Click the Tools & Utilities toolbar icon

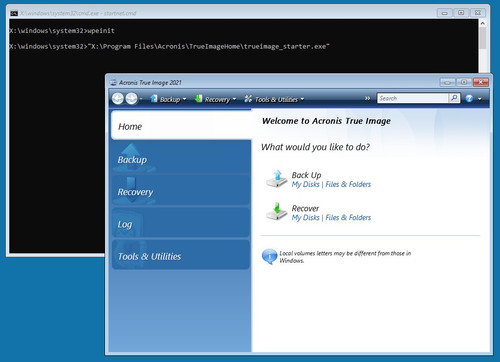[248, 98]
